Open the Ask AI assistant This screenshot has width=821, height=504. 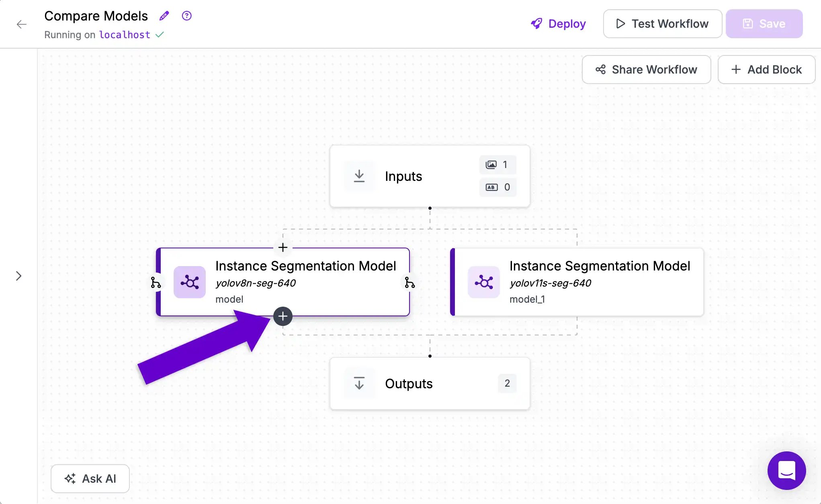click(x=90, y=478)
